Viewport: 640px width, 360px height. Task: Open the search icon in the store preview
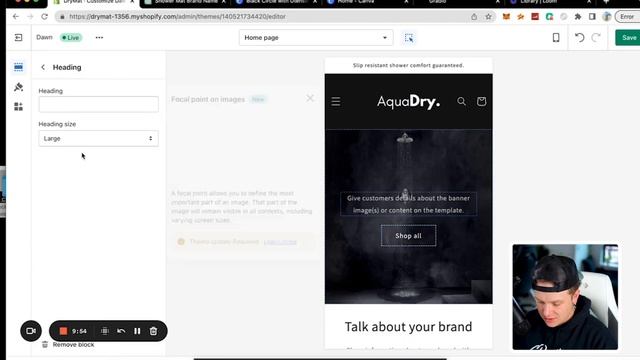coord(461,101)
